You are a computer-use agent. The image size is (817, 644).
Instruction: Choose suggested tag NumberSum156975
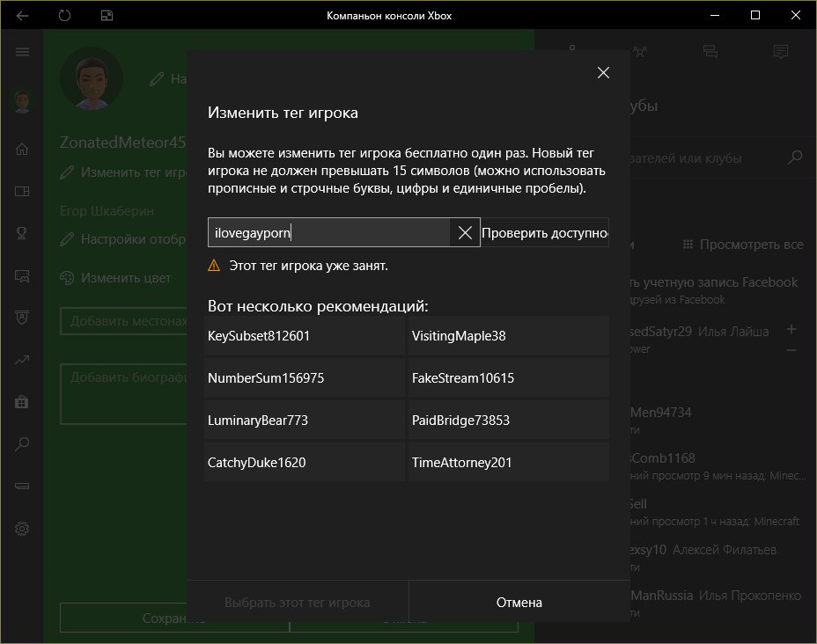tap(305, 378)
